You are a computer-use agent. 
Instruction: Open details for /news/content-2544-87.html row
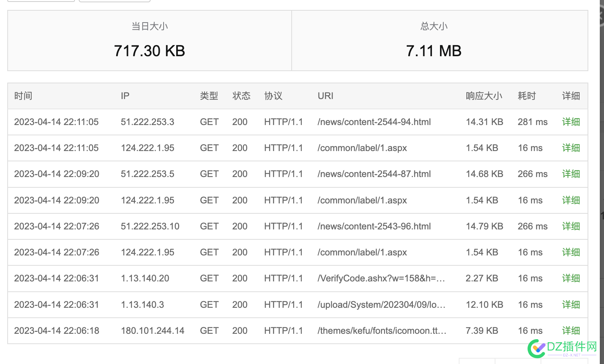pos(571,174)
